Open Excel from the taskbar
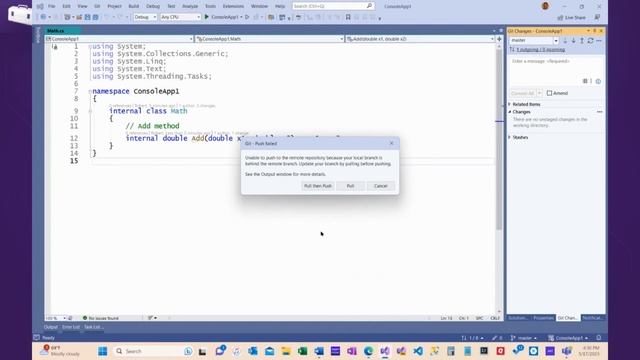Image resolution: width=640 pixels, height=360 pixels. tap(302, 351)
